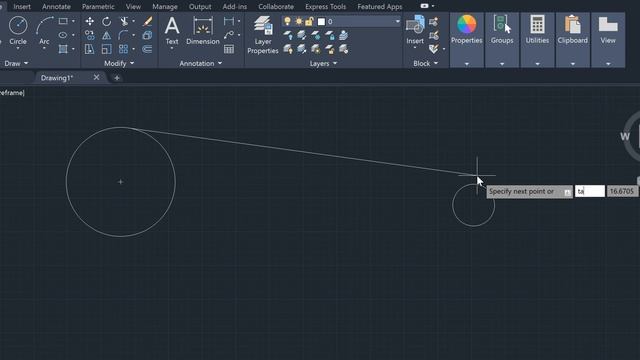This screenshot has width=640, height=360.
Task: Open the View panel button
Action: tap(608, 40)
